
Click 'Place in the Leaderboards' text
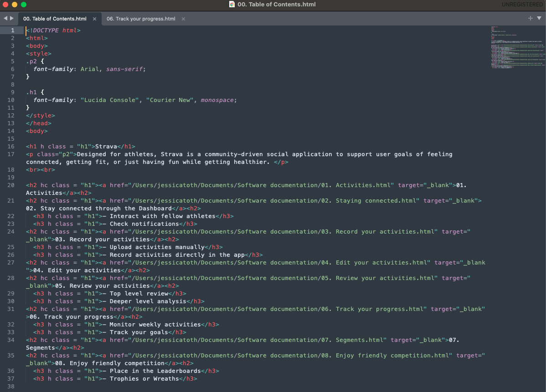click(x=155, y=371)
